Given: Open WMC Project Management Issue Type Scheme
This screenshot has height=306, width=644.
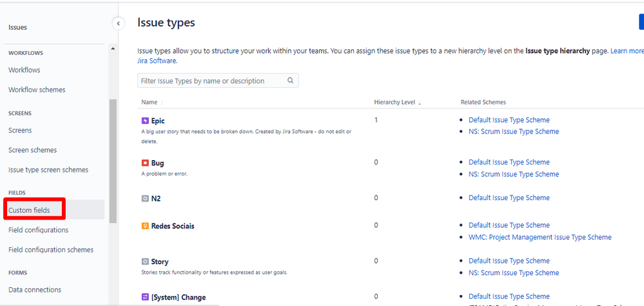Looking at the screenshot, I should point(540,237).
